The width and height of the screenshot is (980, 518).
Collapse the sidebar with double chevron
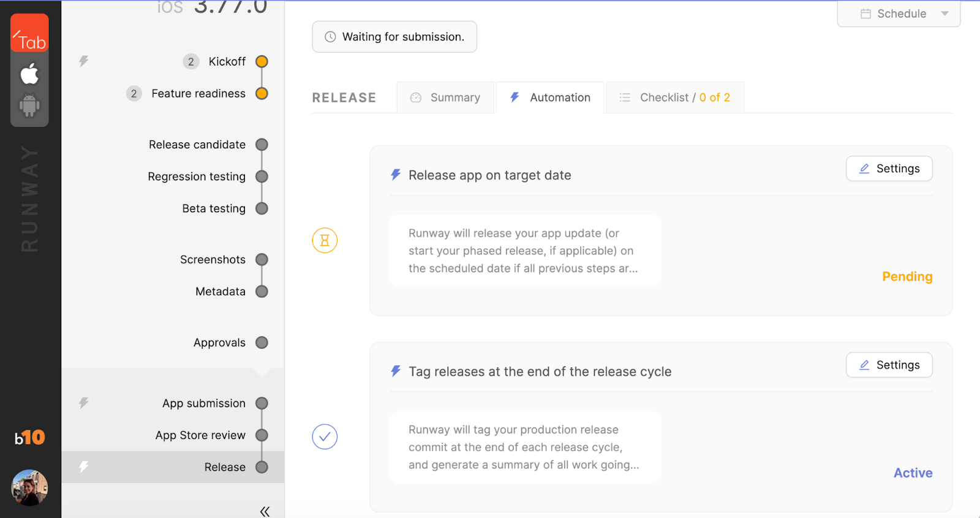[x=265, y=511]
